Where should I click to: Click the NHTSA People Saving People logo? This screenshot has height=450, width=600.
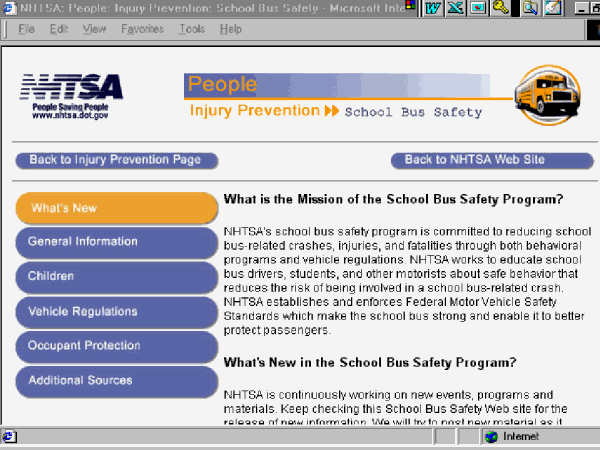tap(71, 96)
